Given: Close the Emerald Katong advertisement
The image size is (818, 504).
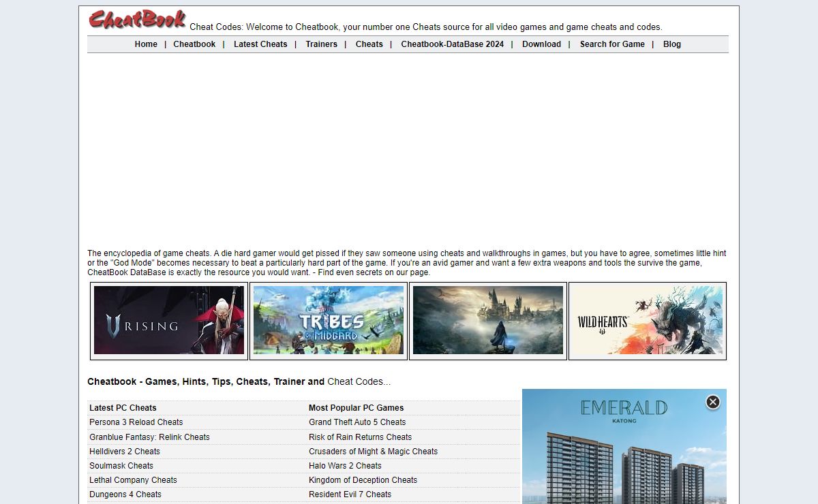Looking at the screenshot, I should pos(712,402).
